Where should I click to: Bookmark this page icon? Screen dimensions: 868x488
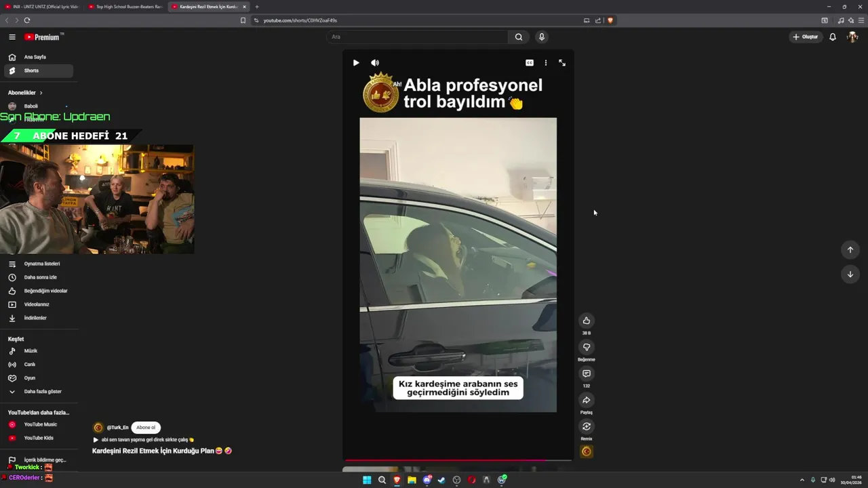pos(243,20)
